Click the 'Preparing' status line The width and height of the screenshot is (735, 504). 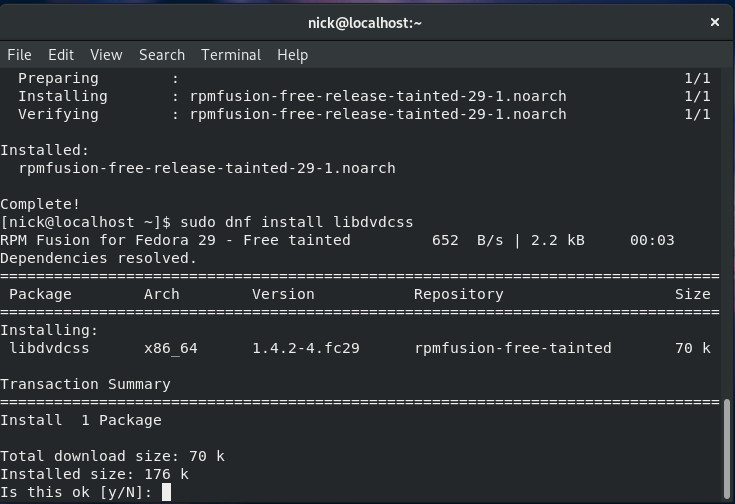click(58, 78)
